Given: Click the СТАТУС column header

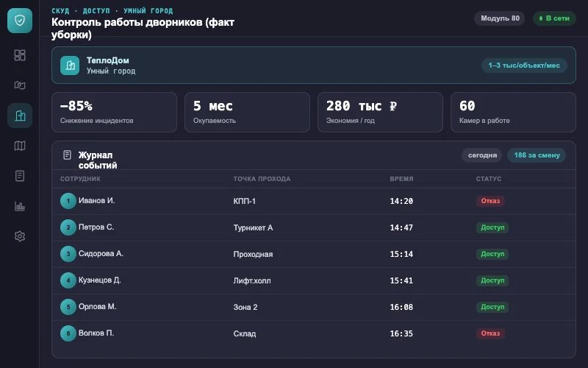Looking at the screenshot, I should [x=489, y=179].
